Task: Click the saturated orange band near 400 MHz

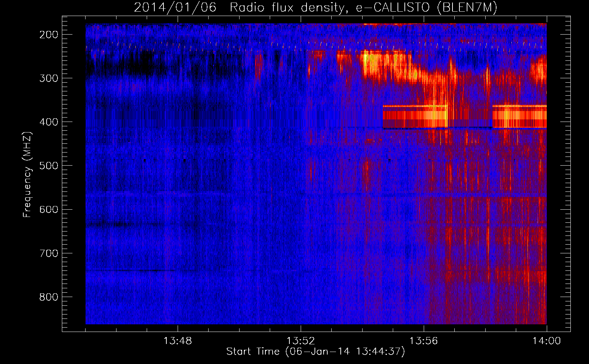Action: [415, 116]
